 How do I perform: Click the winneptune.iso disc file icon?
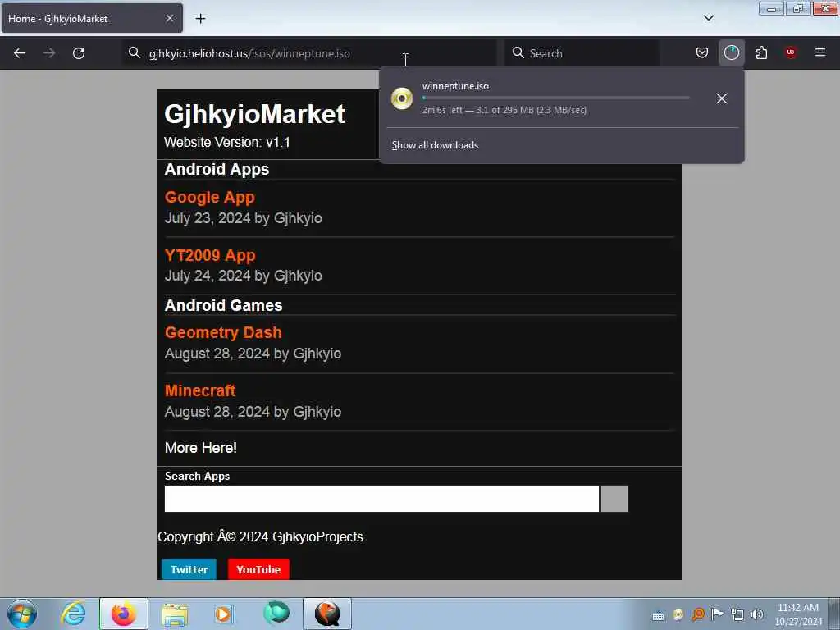(402, 98)
